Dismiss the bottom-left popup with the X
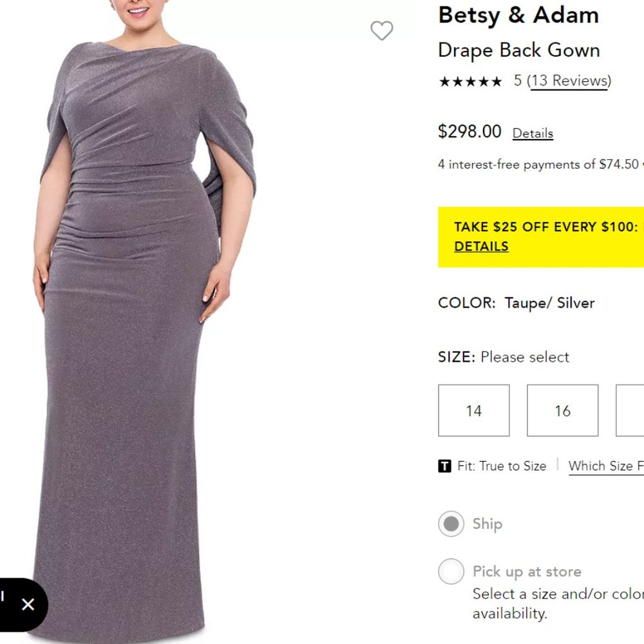Viewport: 644px width, 644px height. point(28,605)
